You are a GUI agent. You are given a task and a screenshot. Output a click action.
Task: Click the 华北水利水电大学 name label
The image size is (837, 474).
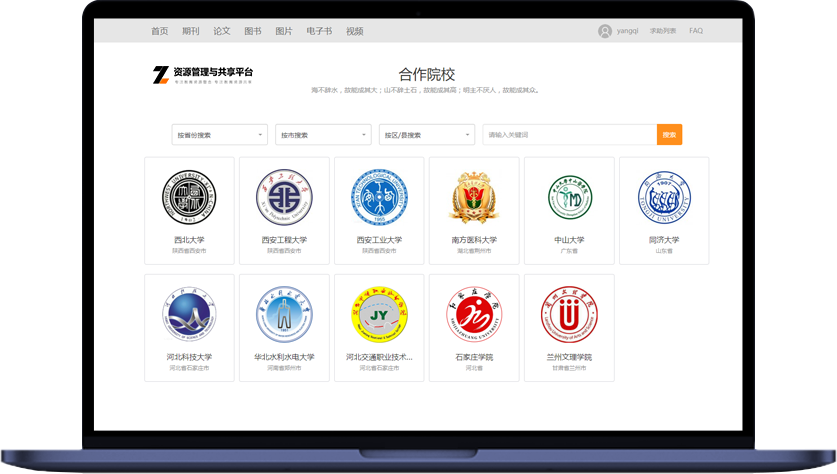click(284, 357)
